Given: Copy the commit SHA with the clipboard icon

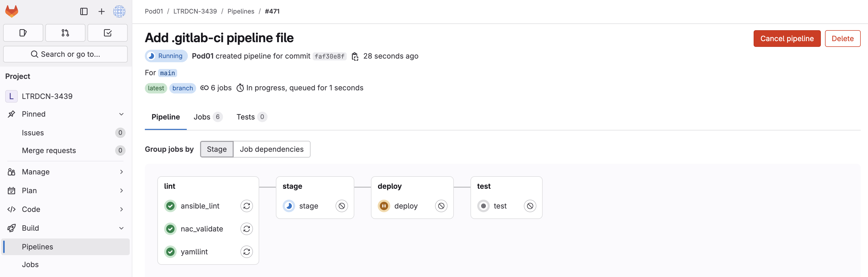Looking at the screenshot, I should point(355,56).
